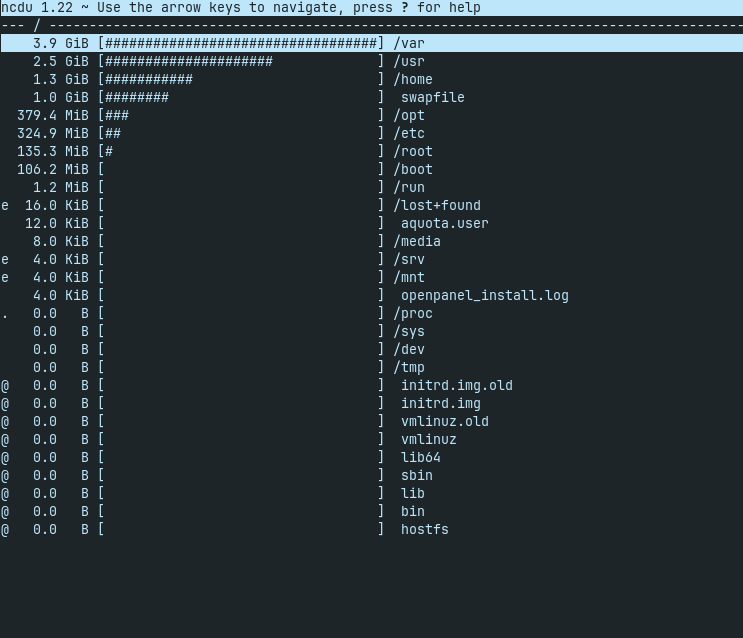The width and height of the screenshot is (743, 638).
Task: Click the 1.0 GiB size value
Action: pyautogui.click(x=61, y=97)
